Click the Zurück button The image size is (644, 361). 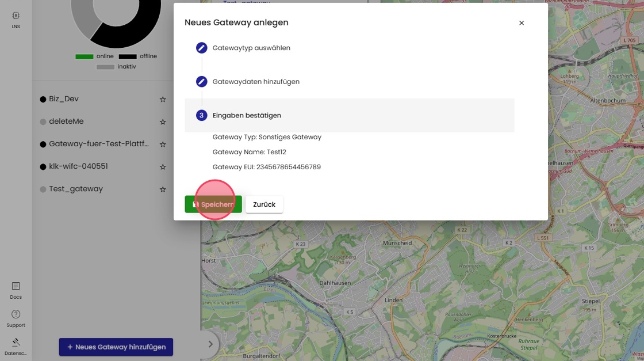264,204
